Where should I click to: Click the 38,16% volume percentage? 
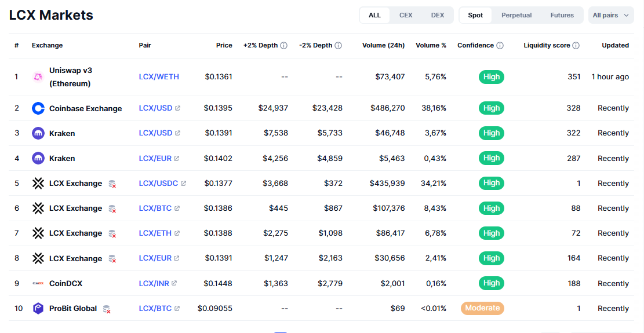[434, 108]
